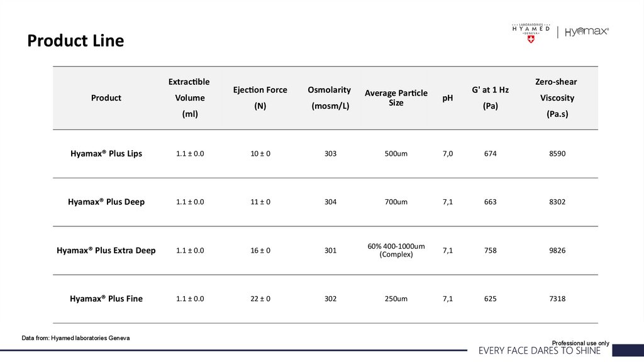This screenshot has height=362, width=644.
Task: Select the Osmolarity column header
Action: pos(330,98)
